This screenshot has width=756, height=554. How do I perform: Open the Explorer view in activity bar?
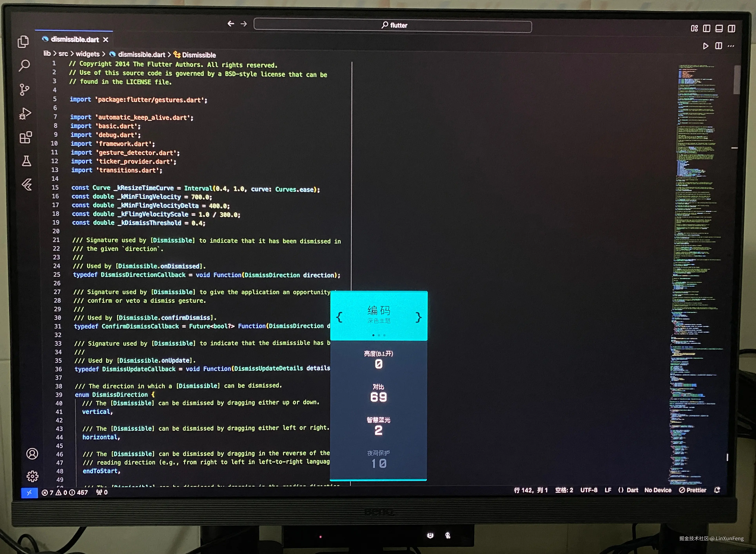coord(23,42)
